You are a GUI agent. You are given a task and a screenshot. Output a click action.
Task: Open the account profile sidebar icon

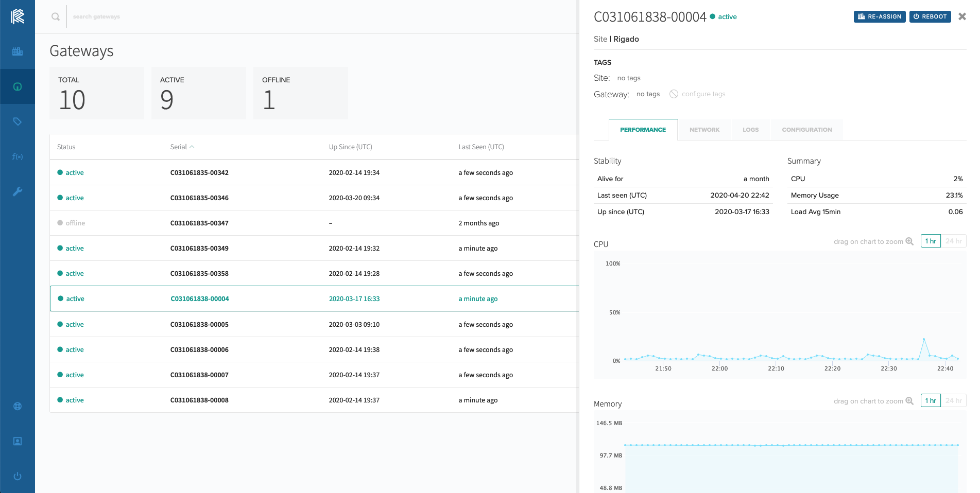click(18, 441)
